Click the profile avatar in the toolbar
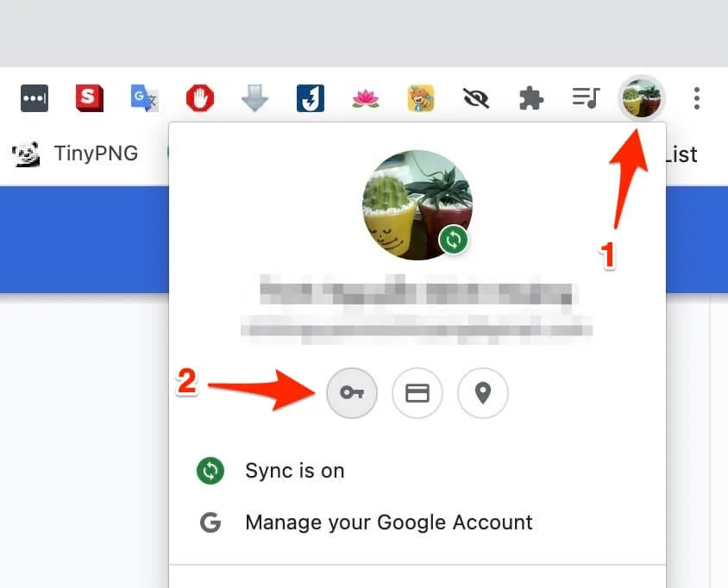 tap(642, 97)
